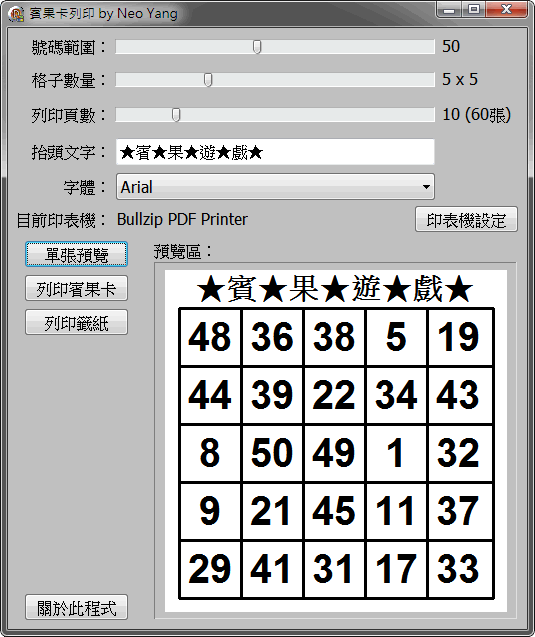Click preview cell 21
The image size is (535, 637).
[x=272, y=511]
